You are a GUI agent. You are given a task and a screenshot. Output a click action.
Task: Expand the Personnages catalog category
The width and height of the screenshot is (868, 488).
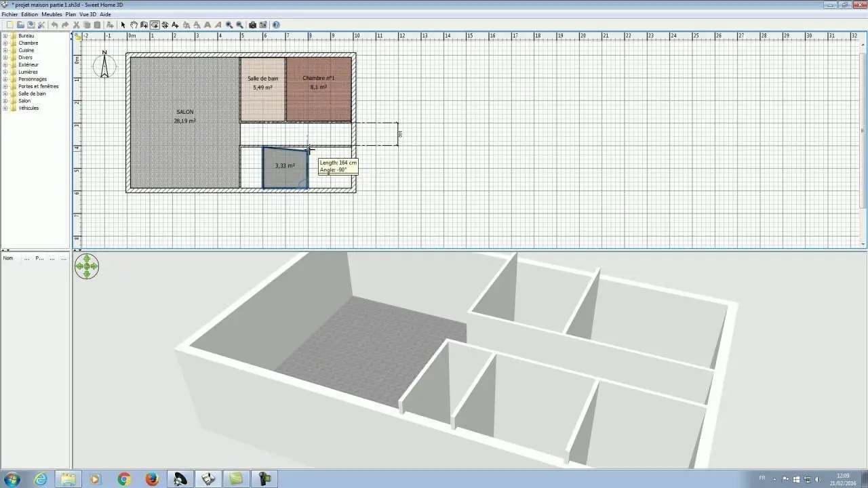(5, 79)
